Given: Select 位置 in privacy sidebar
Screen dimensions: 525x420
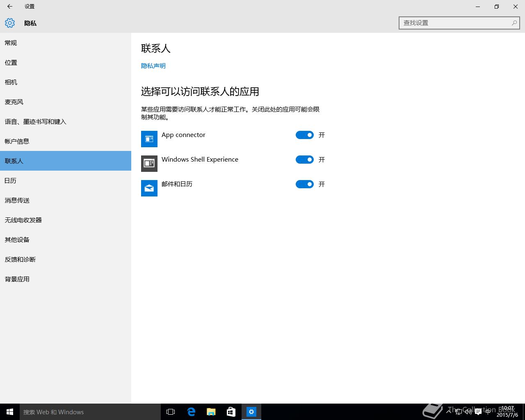Looking at the screenshot, I should pyautogui.click(x=66, y=62).
